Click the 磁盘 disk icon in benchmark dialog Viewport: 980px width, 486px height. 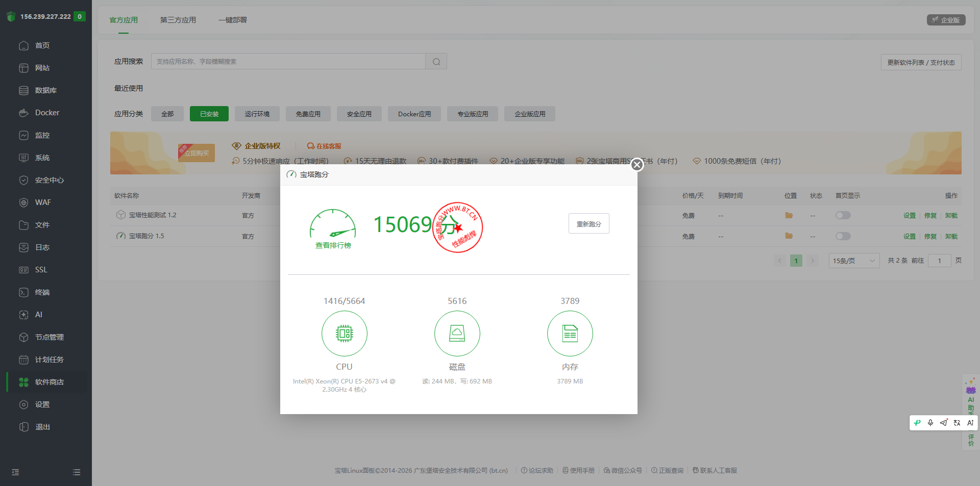pos(457,334)
